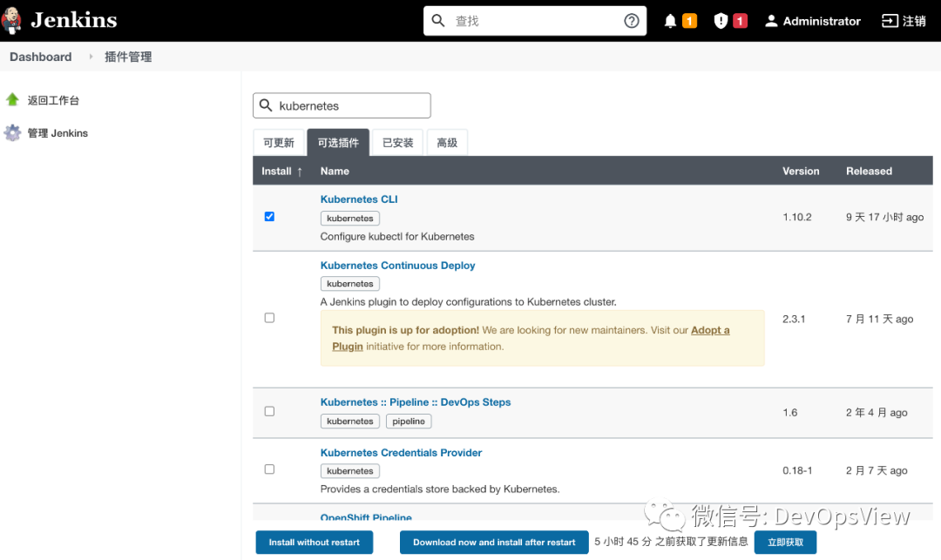Click 返回工作台 sidebar link
The width and height of the screenshot is (941, 560).
coord(53,100)
